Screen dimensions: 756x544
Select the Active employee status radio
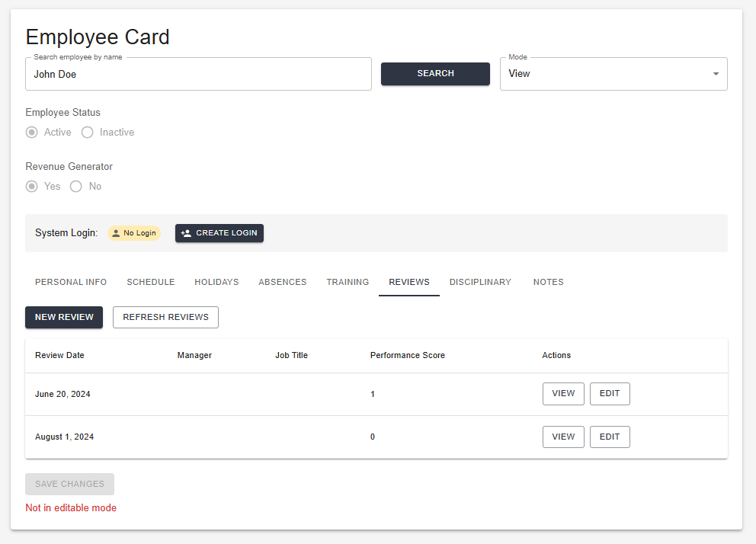click(32, 133)
